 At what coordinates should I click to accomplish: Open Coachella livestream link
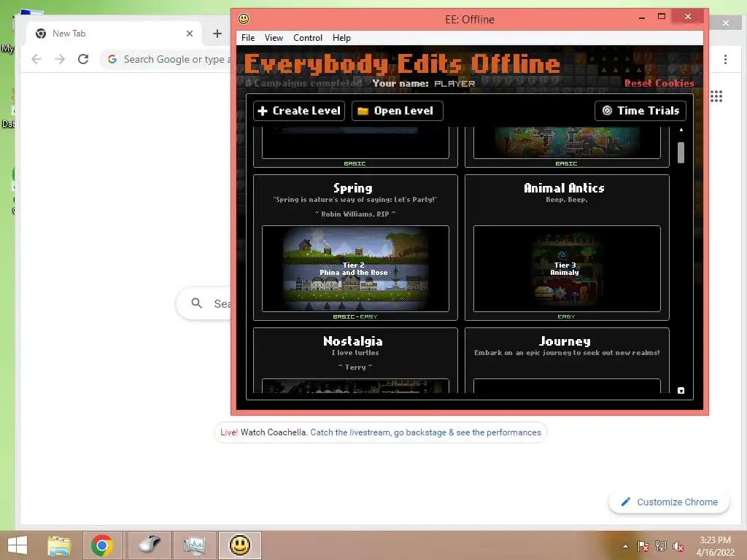(x=425, y=432)
